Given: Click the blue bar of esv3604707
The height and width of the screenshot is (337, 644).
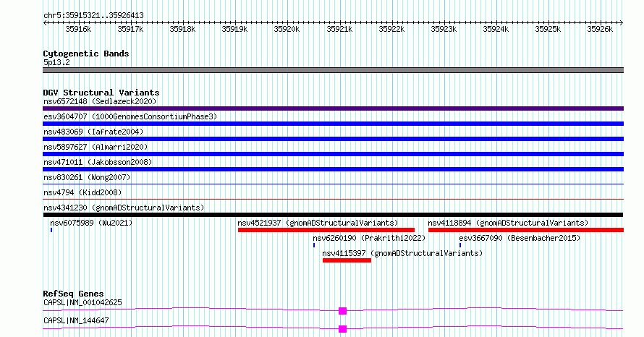Looking at the screenshot, I should [333, 124].
